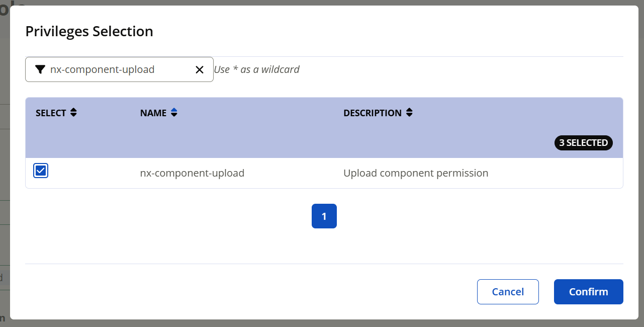Click the wildcard hint text
This screenshot has width=644, height=327.
257,69
